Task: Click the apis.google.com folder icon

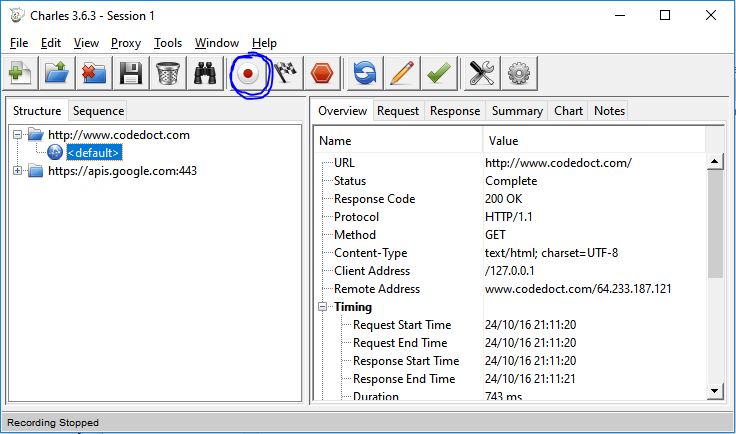Action: click(36, 170)
